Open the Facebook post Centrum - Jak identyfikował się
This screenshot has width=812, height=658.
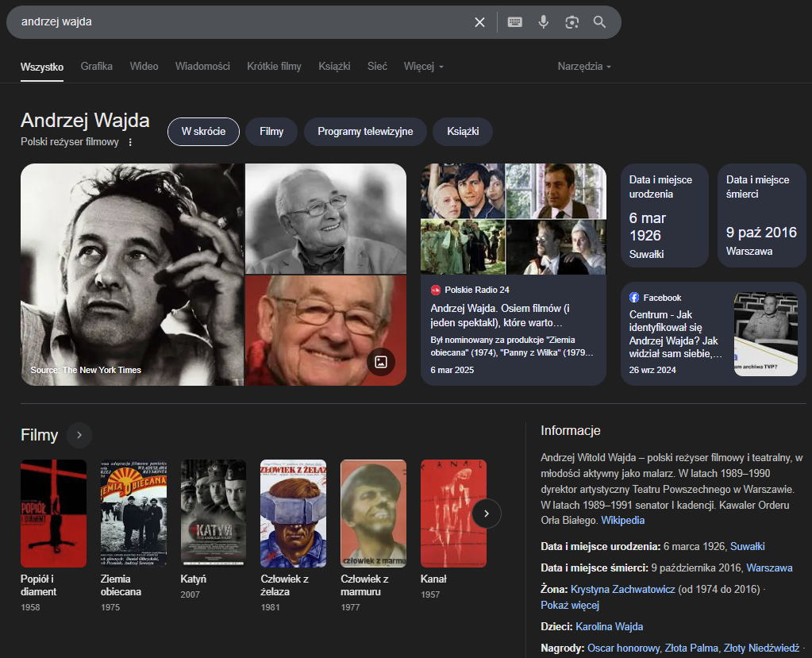tap(675, 334)
